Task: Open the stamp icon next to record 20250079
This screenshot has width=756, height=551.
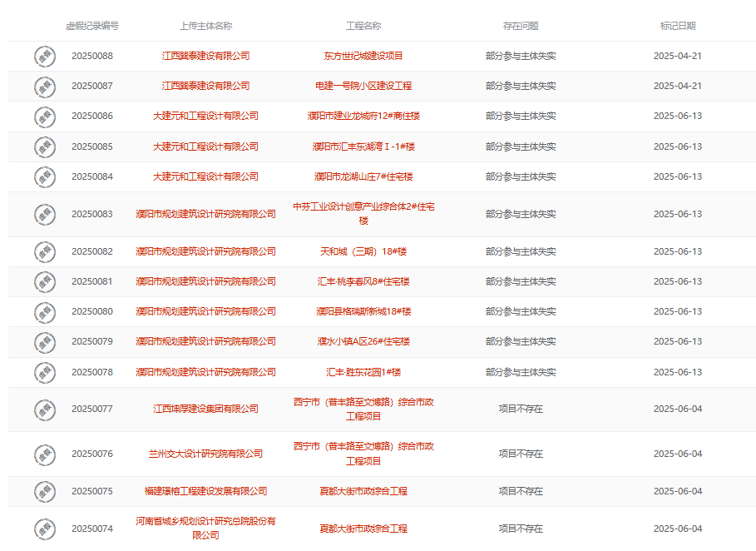Action: (45, 342)
